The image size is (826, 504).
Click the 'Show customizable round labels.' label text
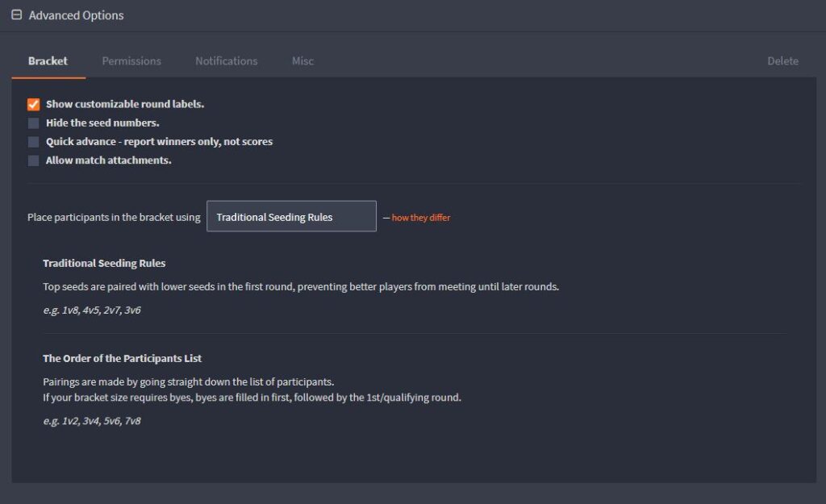pos(125,104)
